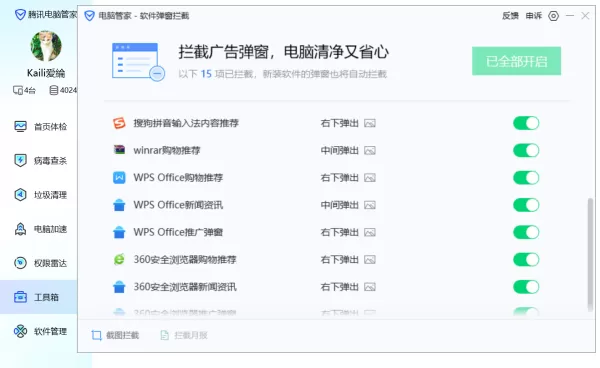Click the text 360安全浏览器购物推荐
This screenshot has width=600, height=368.
pyautogui.click(x=185, y=259)
